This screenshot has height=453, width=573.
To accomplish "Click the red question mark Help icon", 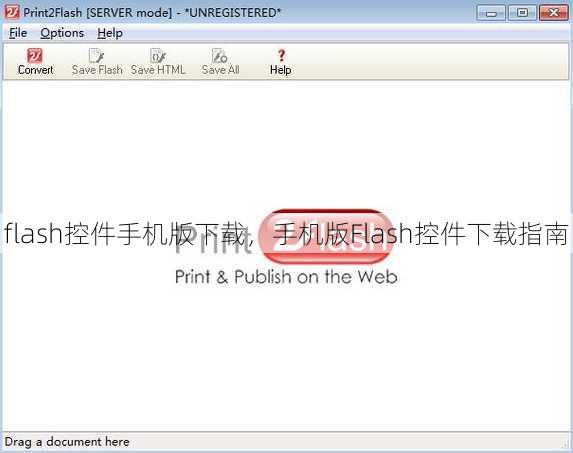I will [281, 56].
